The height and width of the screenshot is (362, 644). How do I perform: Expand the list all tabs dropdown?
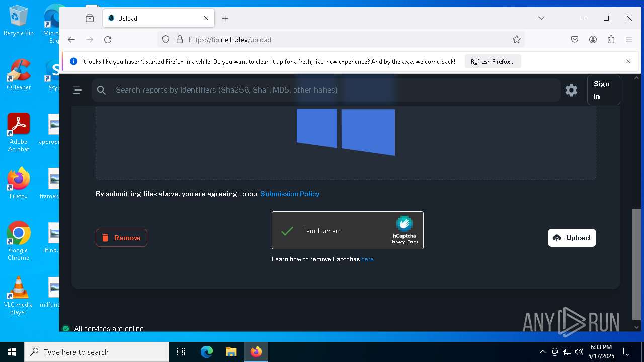[541, 18]
